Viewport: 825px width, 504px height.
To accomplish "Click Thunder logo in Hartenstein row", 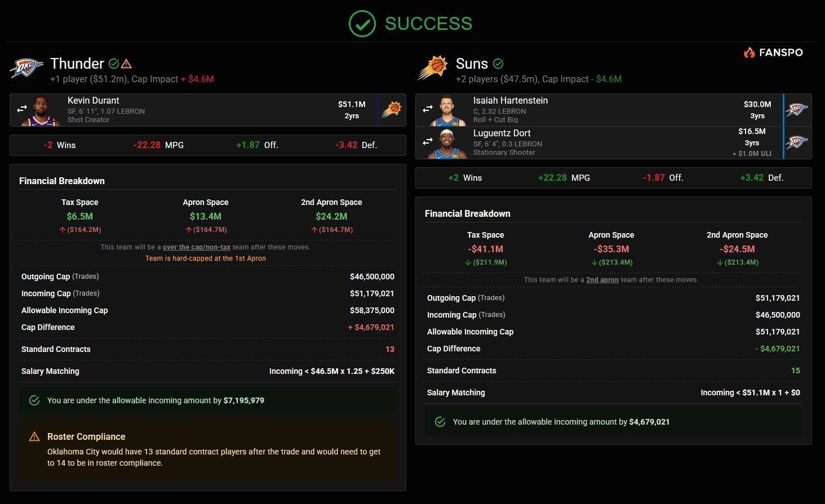I will [797, 109].
